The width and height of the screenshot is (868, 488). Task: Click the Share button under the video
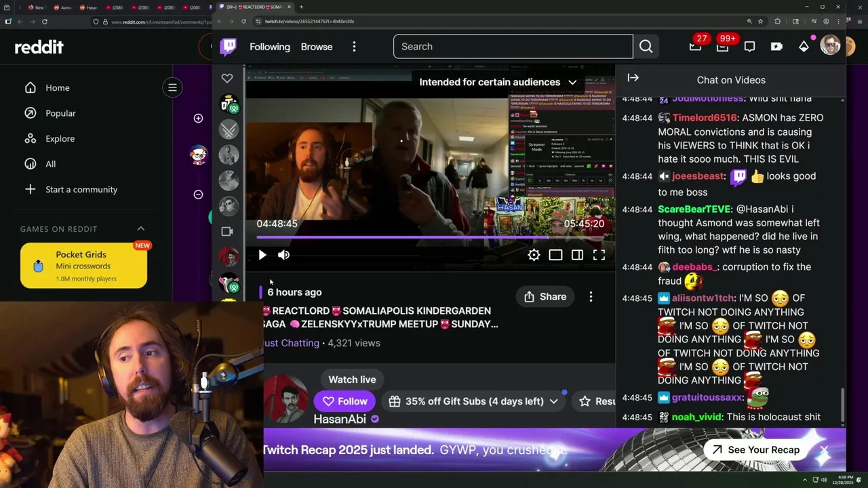[x=545, y=297]
